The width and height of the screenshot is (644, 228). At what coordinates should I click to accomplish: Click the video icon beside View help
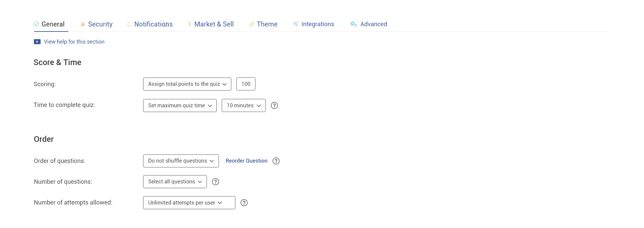point(37,42)
